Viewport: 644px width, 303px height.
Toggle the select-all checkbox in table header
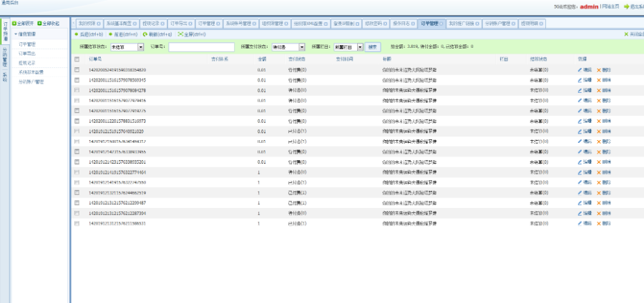pos(77,59)
